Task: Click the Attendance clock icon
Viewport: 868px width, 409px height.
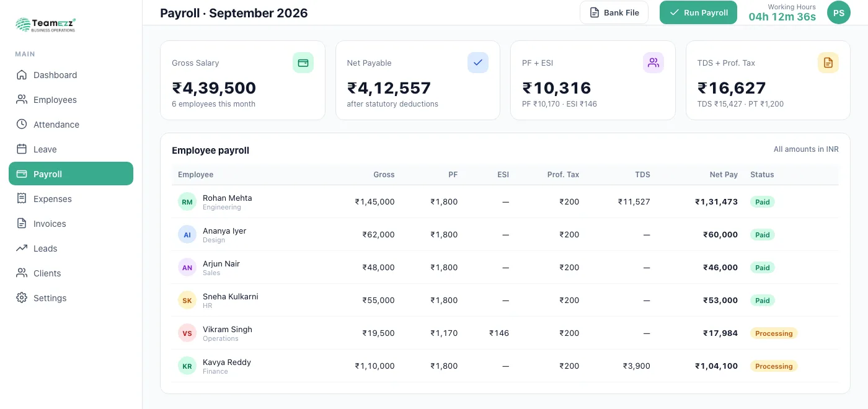Action: pos(22,125)
